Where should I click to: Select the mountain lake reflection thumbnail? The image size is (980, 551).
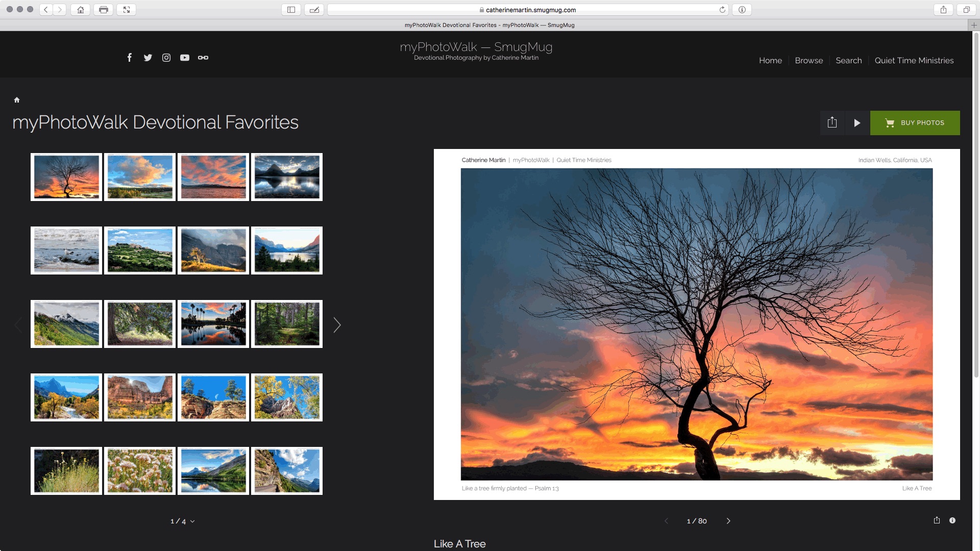[287, 177]
